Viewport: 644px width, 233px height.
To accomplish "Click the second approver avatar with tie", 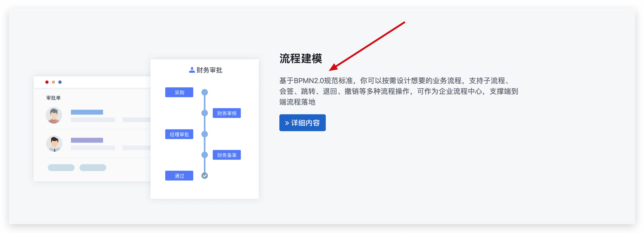I will click(x=54, y=144).
